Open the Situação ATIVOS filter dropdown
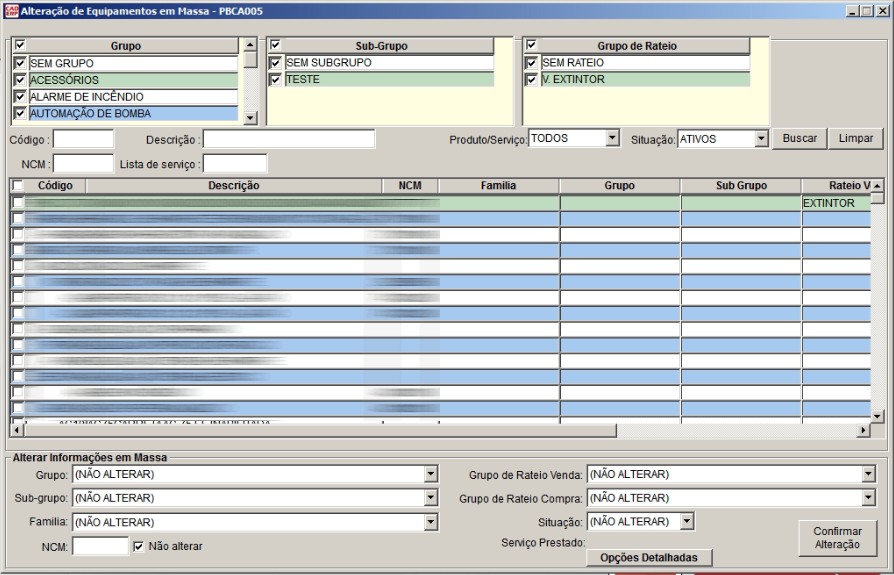The image size is (894, 575). tap(761, 138)
